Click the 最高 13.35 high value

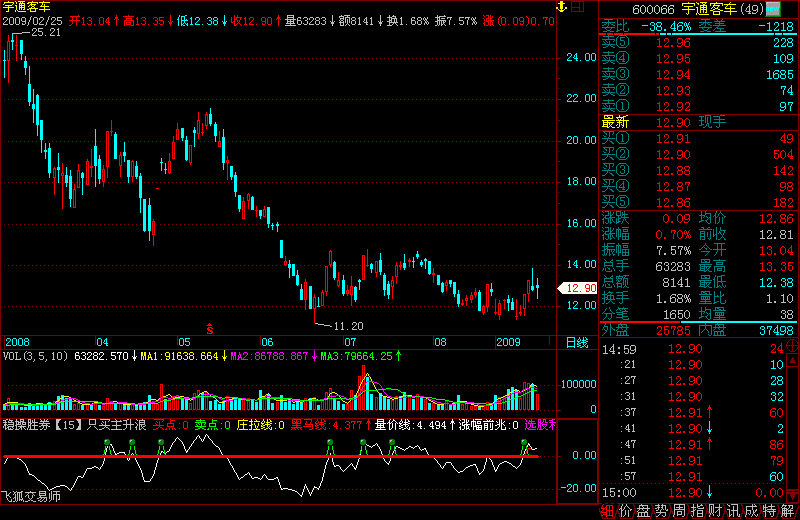[x=776, y=266]
